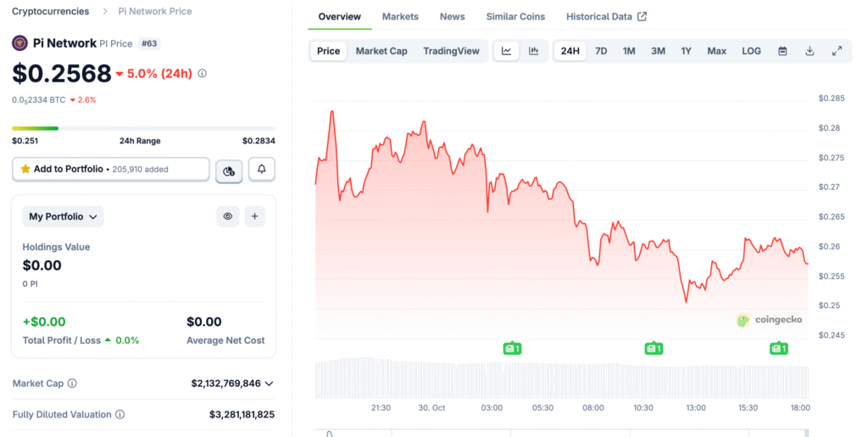
Task: Expand the Market Cap details chevron
Action: (270, 384)
